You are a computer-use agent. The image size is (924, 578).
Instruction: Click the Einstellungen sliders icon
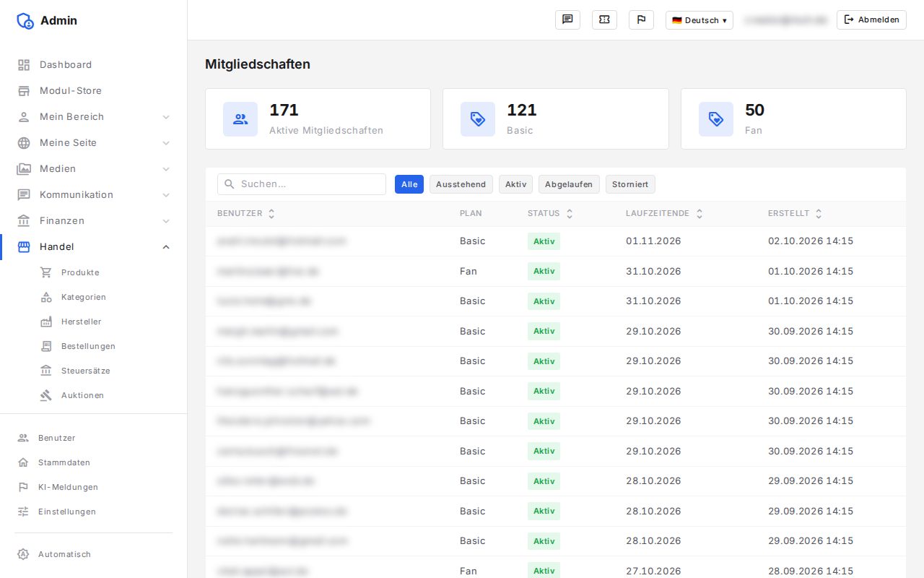point(23,512)
